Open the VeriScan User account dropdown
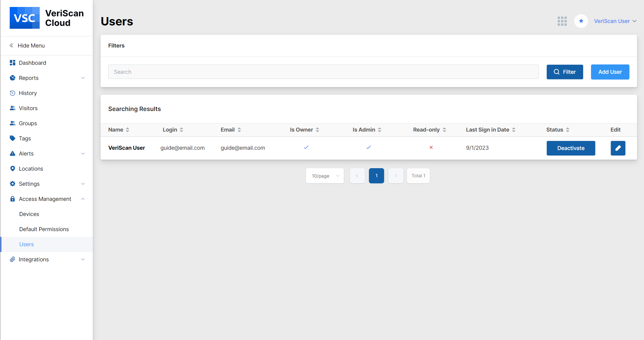 615,21
